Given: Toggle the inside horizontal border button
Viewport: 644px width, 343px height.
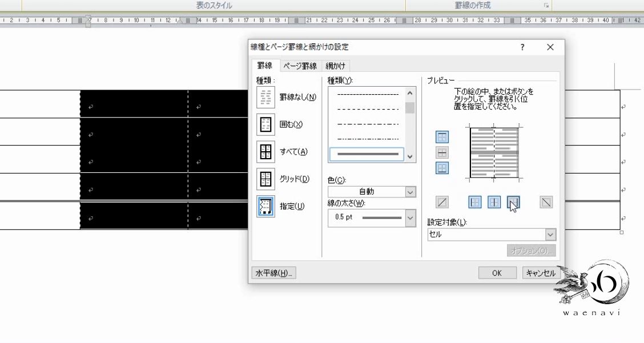Looking at the screenshot, I should (x=442, y=152).
